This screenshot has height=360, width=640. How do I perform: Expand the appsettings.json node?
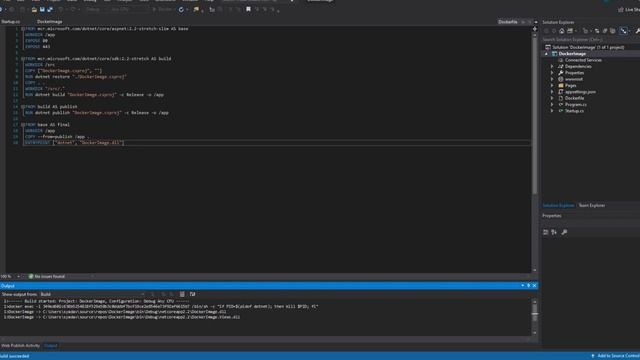click(x=552, y=92)
